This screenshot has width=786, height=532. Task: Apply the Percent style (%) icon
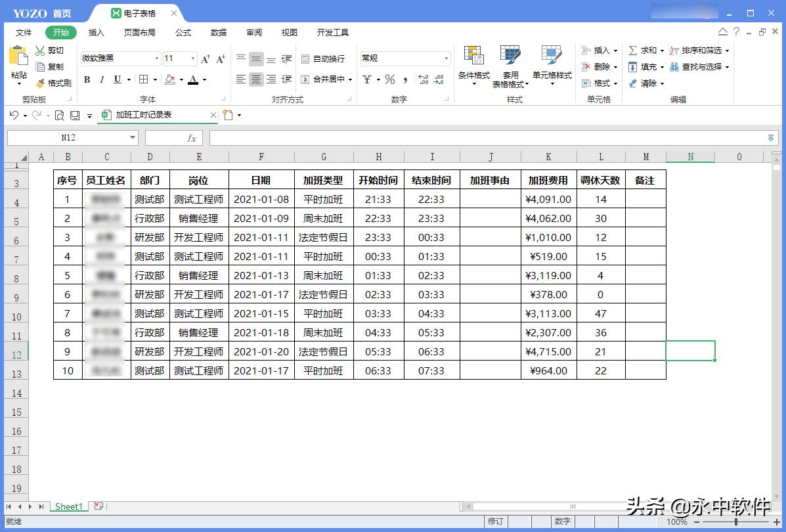390,79
